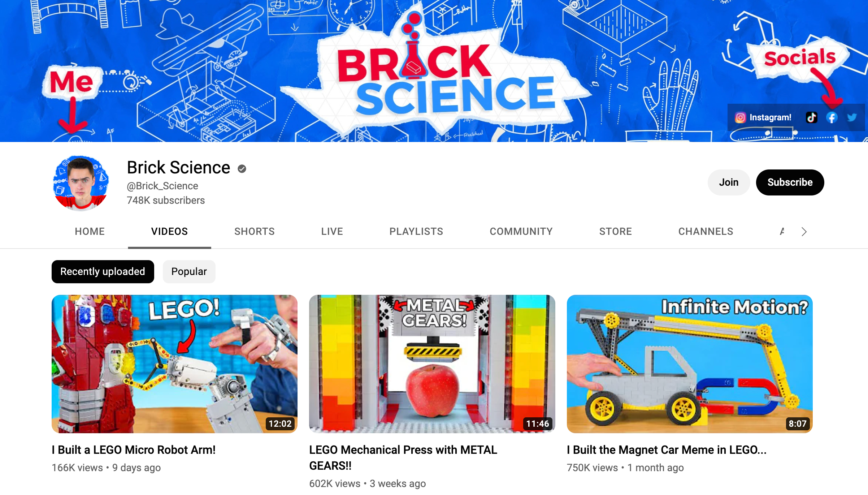Open the TikTok social icon

[x=811, y=117]
